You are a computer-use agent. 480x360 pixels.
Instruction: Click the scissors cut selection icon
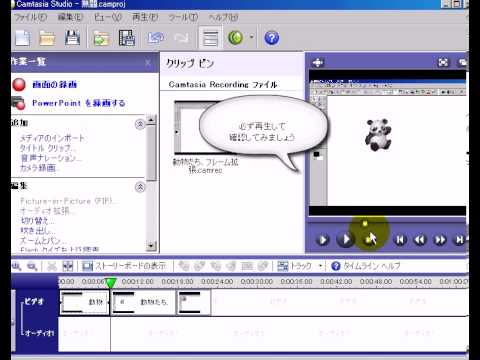click(52, 266)
